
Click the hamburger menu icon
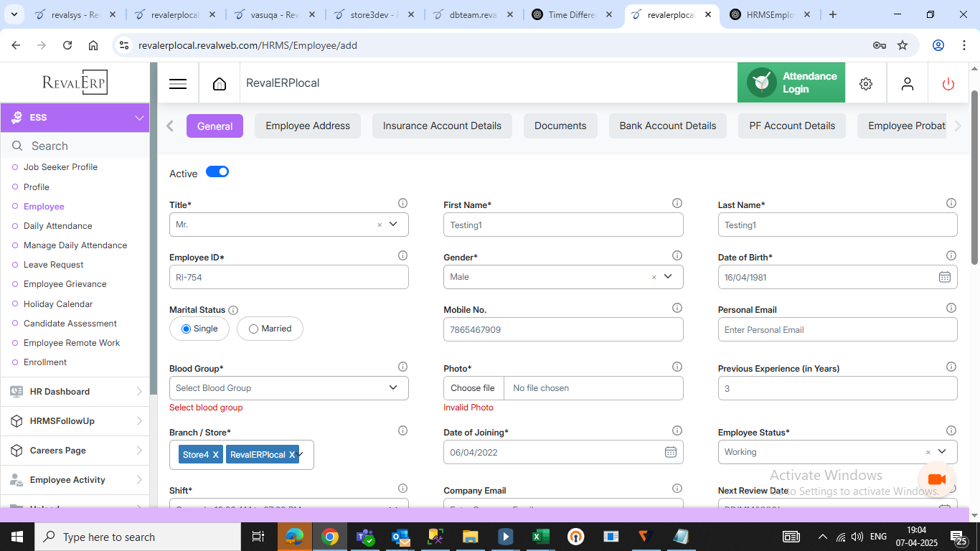coord(178,83)
